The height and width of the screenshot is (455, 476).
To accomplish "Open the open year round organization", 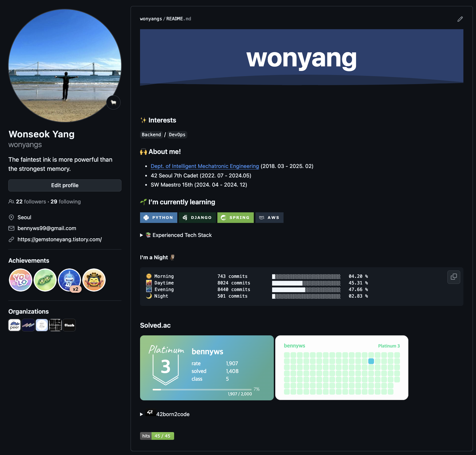I will point(42,325).
